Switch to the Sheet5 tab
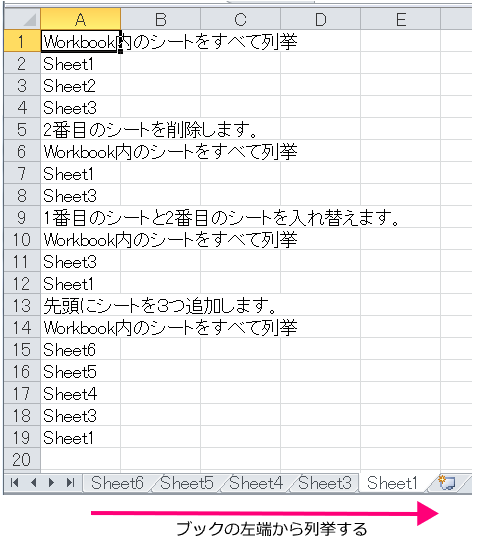Viewport: 477px width, 544px height. coord(187,483)
